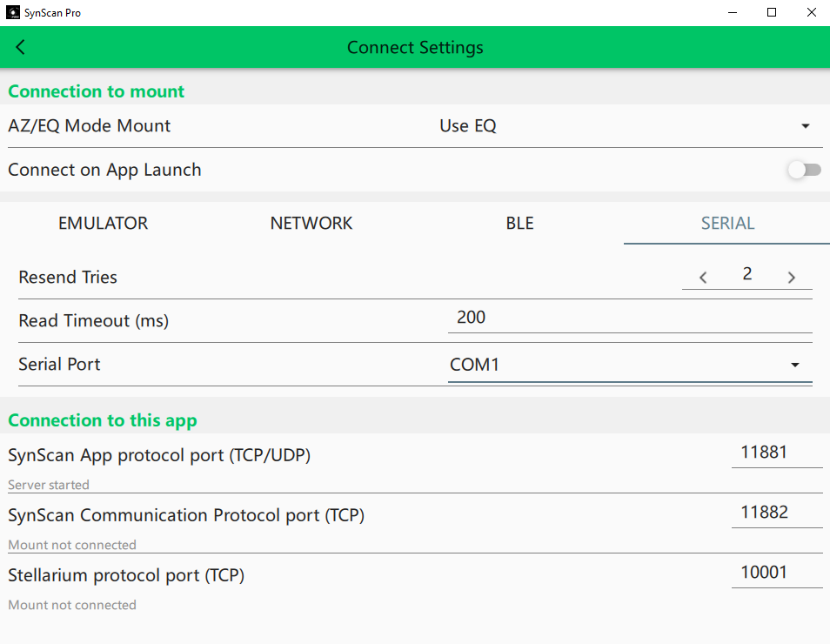The width and height of the screenshot is (830, 644).
Task: Click the Use EQ selected value
Action: tap(468, 126)
